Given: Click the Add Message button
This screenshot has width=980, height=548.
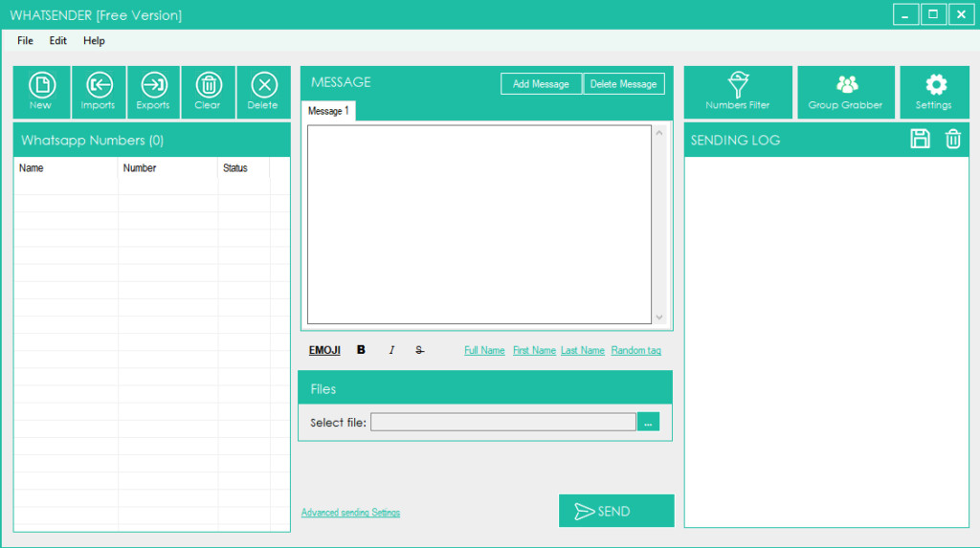Looking at the screenshot, I should [542, 84].
